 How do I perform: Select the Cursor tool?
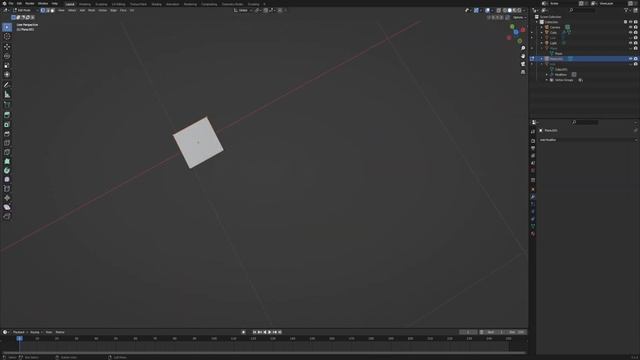pyautogui.click(x=7, y=36)
